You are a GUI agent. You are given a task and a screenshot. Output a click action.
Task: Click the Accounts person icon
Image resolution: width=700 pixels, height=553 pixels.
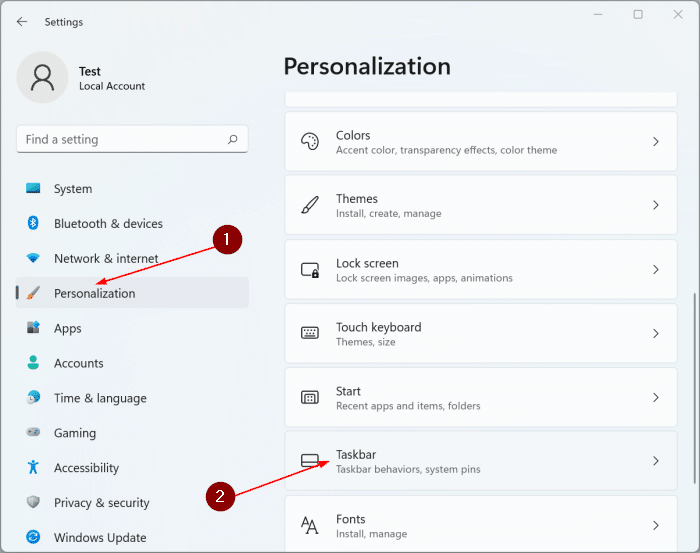(x=33, y=362)
